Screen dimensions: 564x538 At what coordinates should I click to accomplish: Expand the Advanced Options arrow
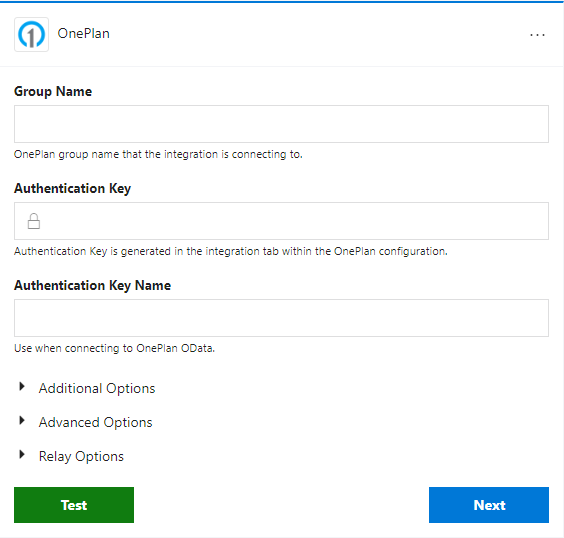pos(22,420)
